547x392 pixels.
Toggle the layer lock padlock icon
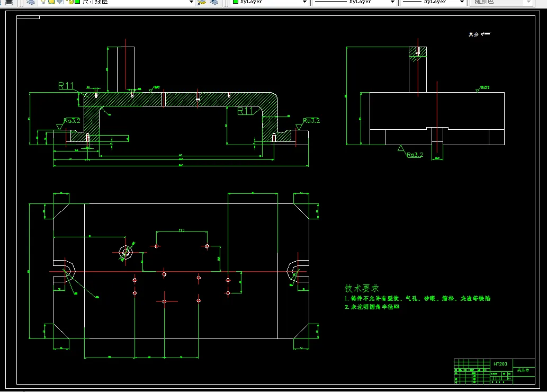(x=71, y=2)
